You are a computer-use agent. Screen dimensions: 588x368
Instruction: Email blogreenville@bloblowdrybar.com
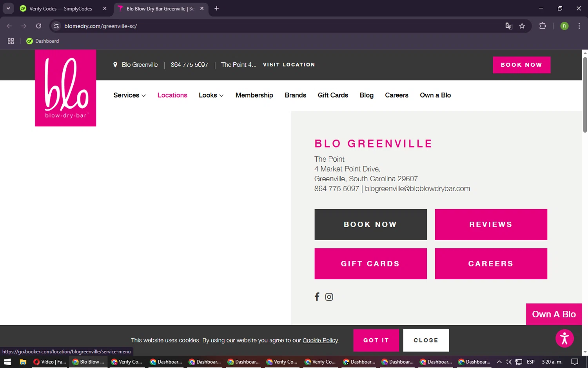pyautogui.click(x=417, y=189)
